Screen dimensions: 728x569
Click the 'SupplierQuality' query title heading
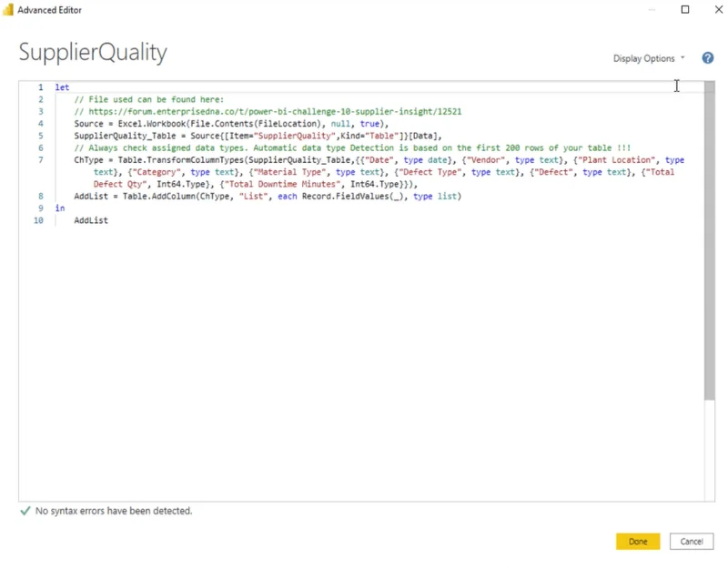click(x=93, y=53)
